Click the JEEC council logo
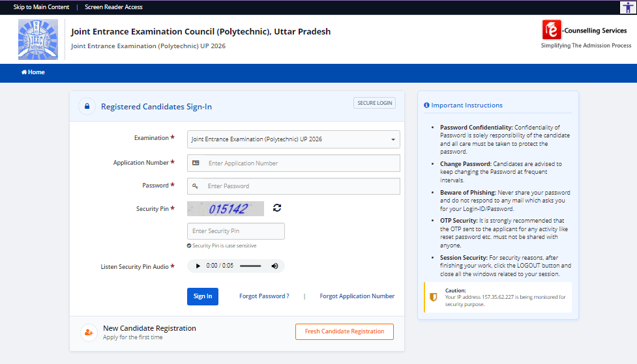 [38, 40]
